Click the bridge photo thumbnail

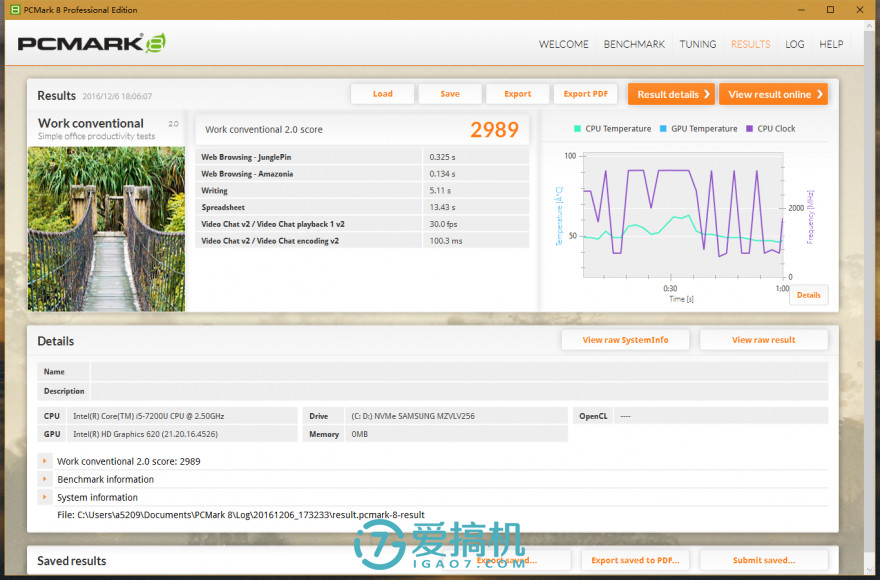click(106, 228)
